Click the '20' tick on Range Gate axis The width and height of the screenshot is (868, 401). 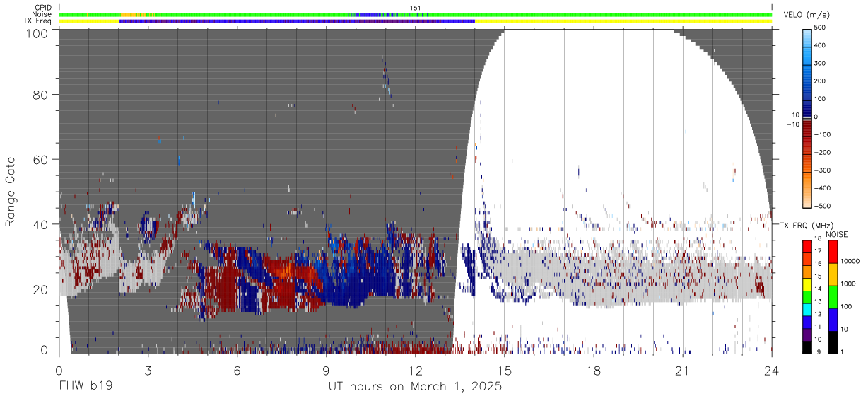click(x=39, y=289)
